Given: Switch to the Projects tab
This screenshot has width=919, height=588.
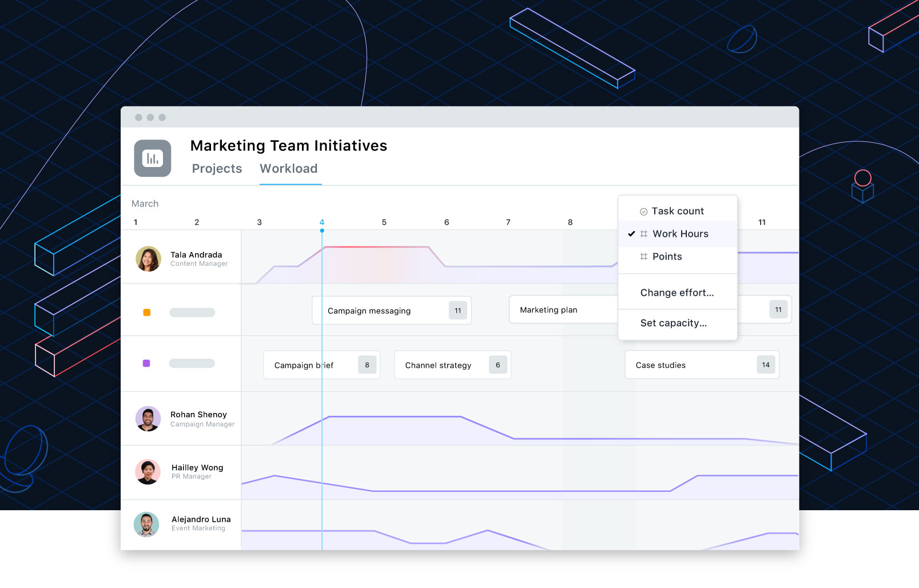Looking at the screenshot, I should click(217, 169).
